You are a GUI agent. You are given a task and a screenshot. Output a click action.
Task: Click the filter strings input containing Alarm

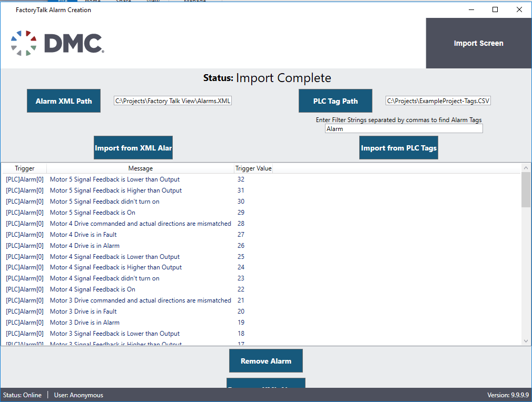[x=403, y=128]
